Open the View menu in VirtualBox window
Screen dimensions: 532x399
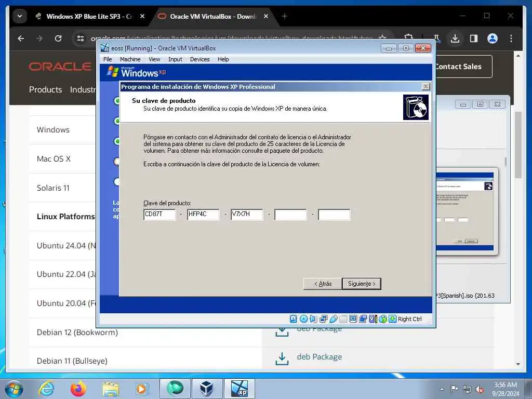(x=154, y=59)
